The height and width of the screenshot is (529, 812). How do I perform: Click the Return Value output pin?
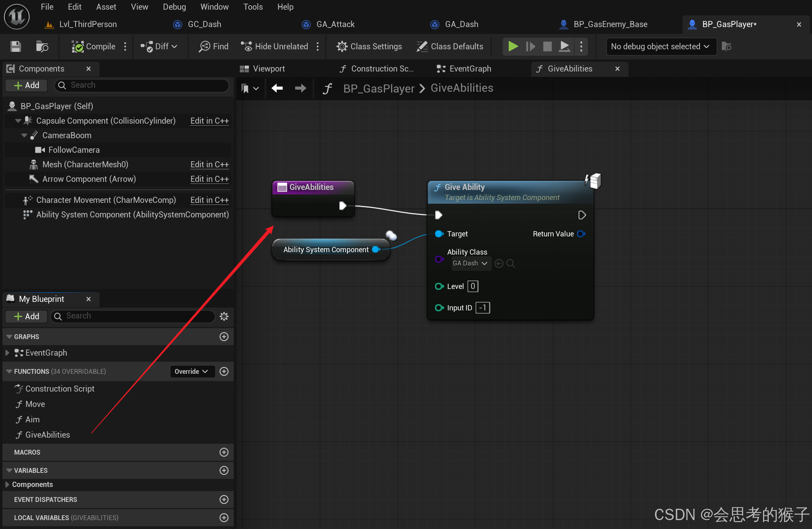[x=581, y=234]
